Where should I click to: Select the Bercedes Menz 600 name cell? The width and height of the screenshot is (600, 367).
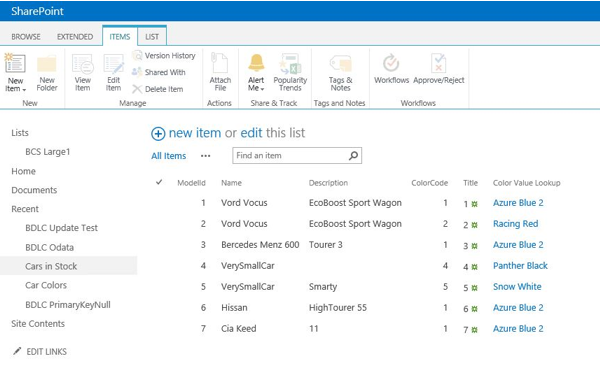[260, 245]
